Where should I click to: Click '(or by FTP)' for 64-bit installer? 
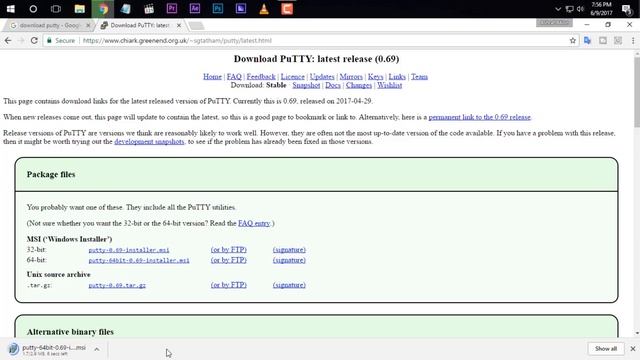[229, 260]
